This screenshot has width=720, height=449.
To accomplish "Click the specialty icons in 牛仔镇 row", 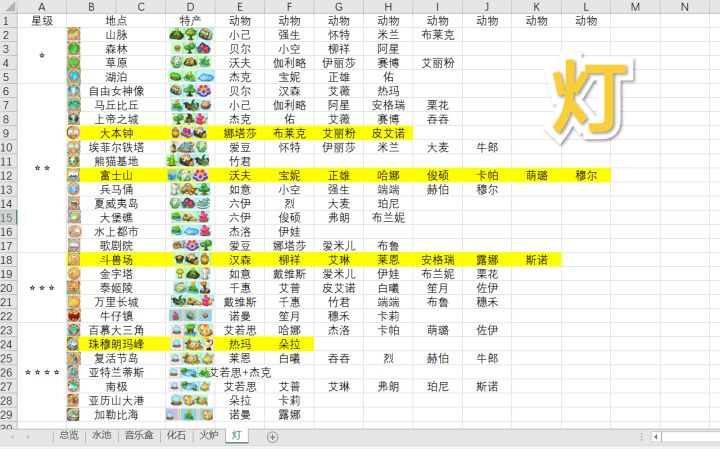I will (x=191, y=316).
